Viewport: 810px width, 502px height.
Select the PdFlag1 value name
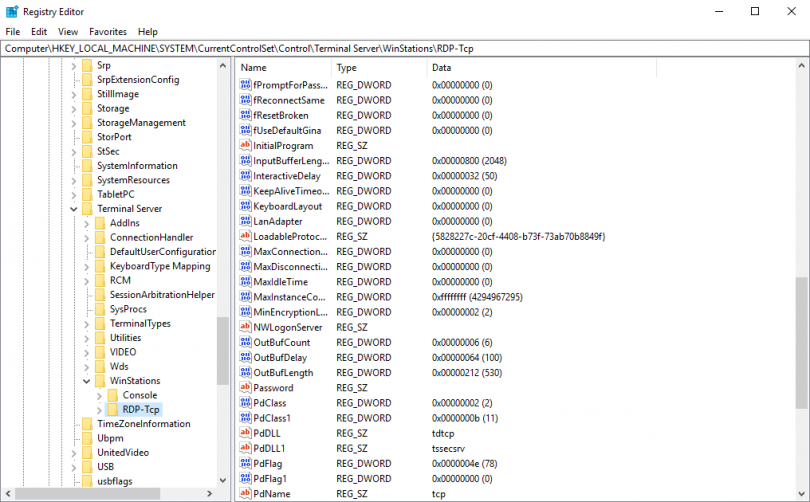[270, 478]
